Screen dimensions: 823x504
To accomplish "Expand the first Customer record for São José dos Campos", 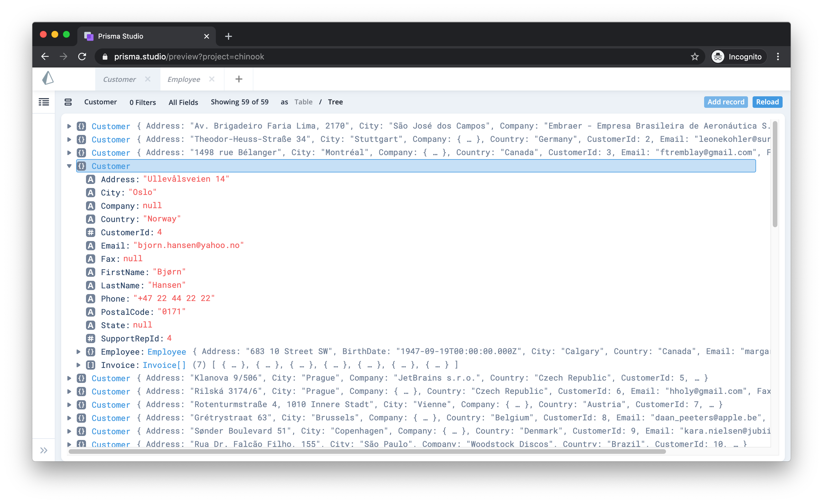I will coord(69,126).
